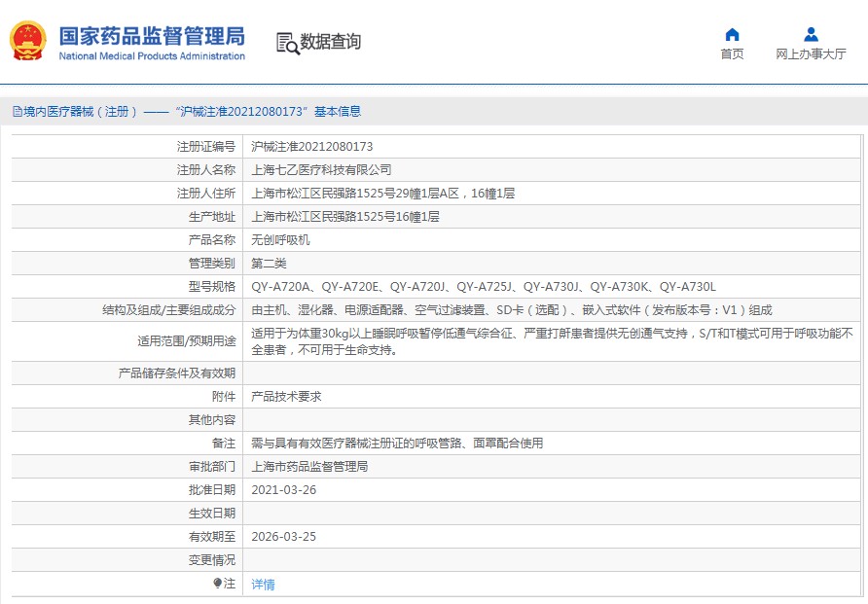This screenshot has width=868, height=604.
Task: Click the 管理类别 row label
Action: click(x=212, y=264)
